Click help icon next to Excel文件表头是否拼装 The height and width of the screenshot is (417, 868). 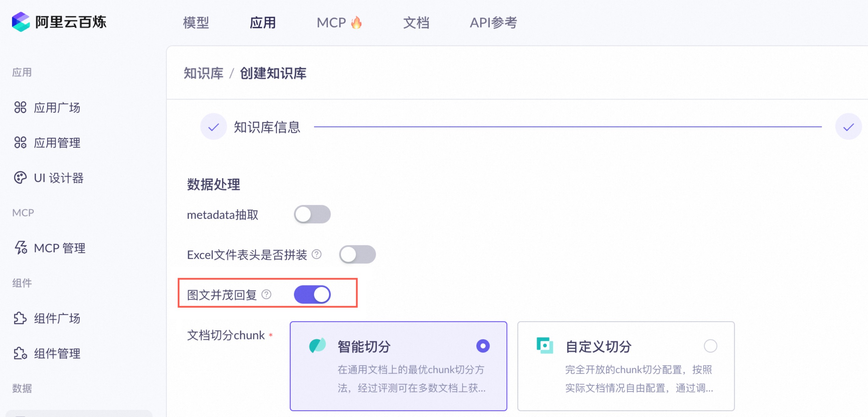pos(317,254)
